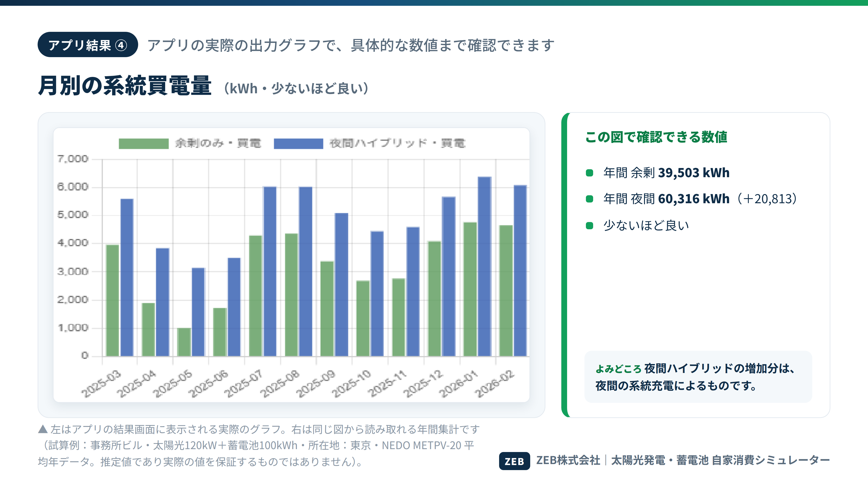
Task: Click the blue bar for 2025-03
Action: (x=127, y=277)
